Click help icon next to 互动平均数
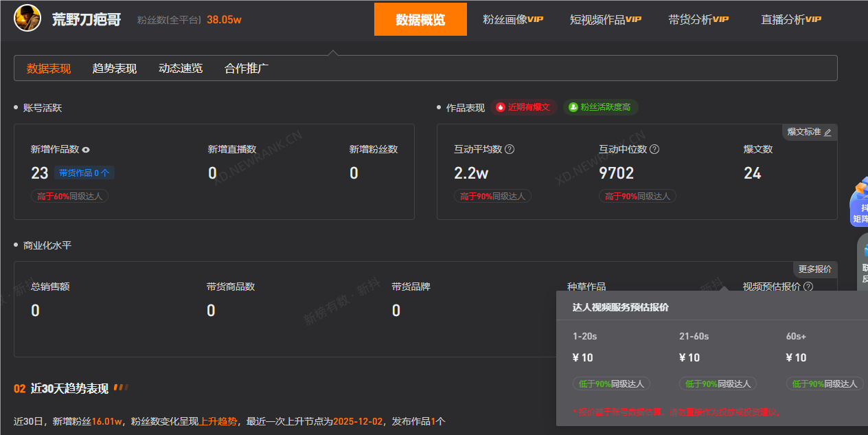The image size is (868, 435). 510,149
